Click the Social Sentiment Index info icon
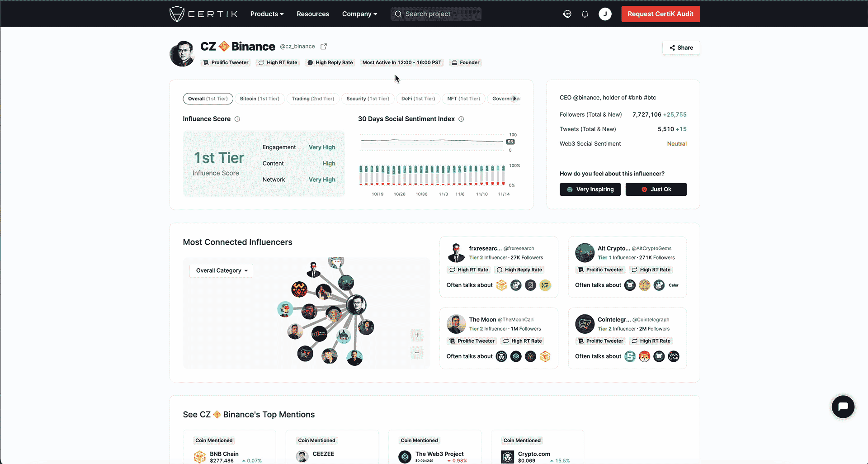The height and width of the screenshot is (464, 868). (x=461, y=119)
